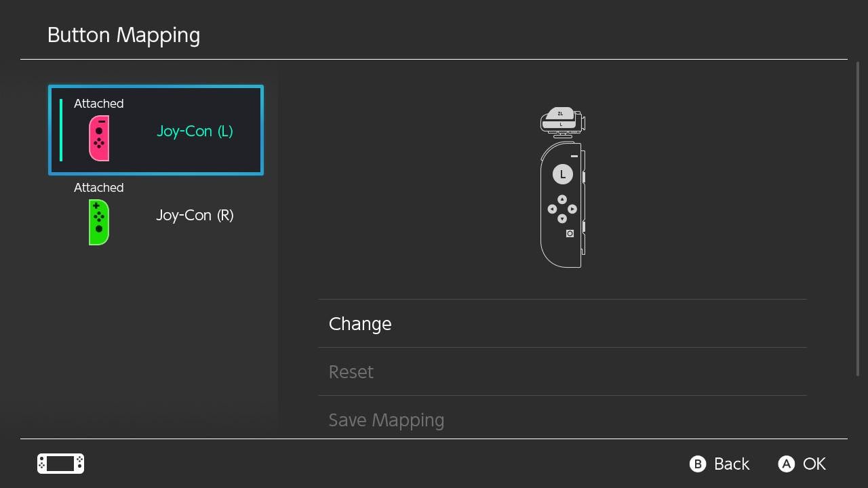The image size is (868, 488).
Task: Click the left arrow button on the diagram
Action: coord(552,209)
